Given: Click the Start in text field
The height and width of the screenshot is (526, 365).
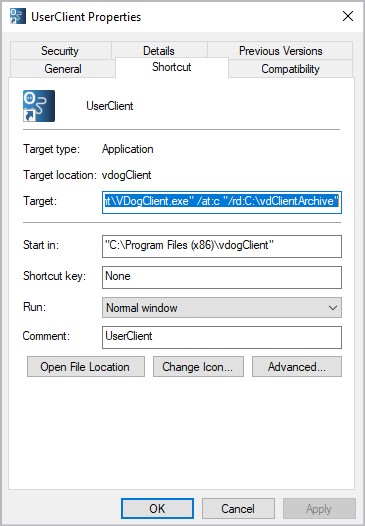Looking at the screenshot, I should pyautogui.click(x=222, y=246).
